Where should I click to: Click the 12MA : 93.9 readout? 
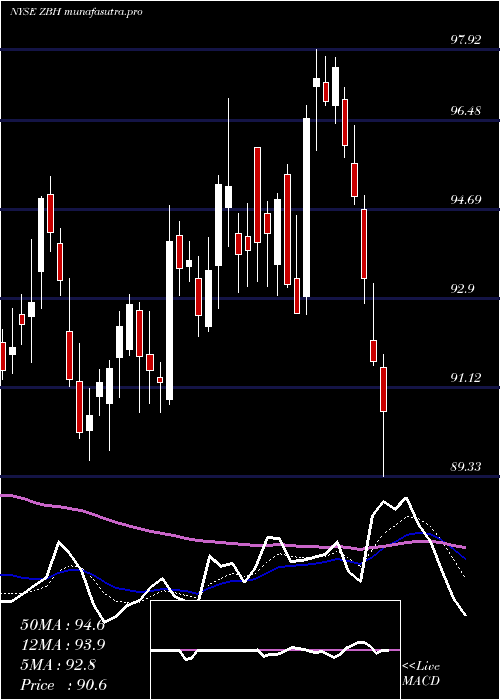62,645
